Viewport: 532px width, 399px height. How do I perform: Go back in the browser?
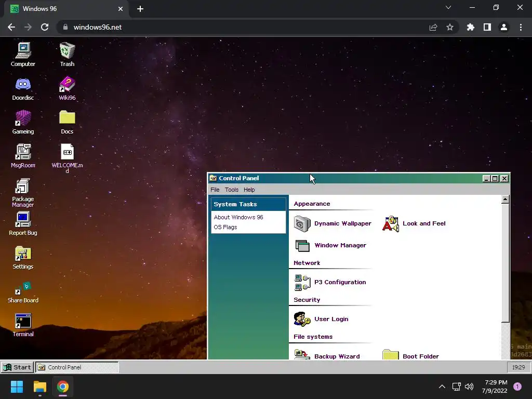11,27
